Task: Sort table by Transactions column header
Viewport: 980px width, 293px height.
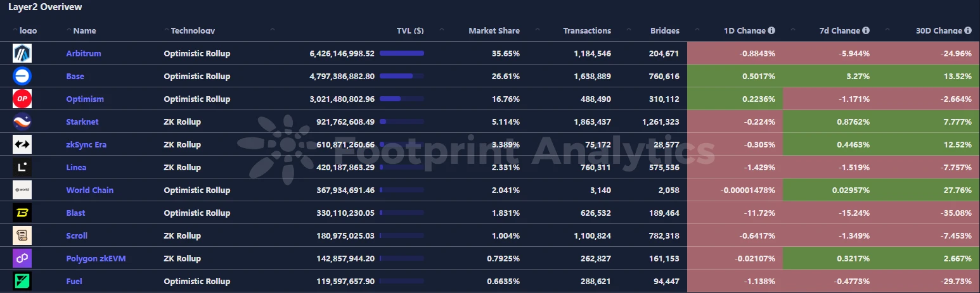Action: [x=587, y=30]
